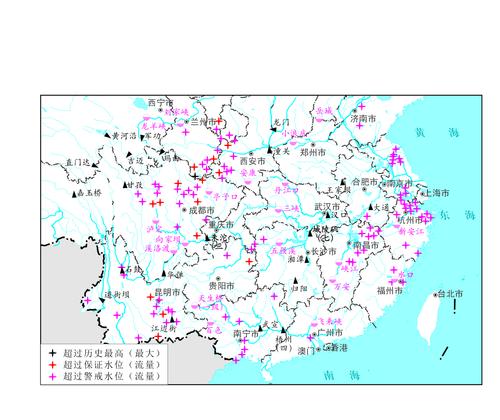Click the 龙羊峡 reservoir label

153,126
